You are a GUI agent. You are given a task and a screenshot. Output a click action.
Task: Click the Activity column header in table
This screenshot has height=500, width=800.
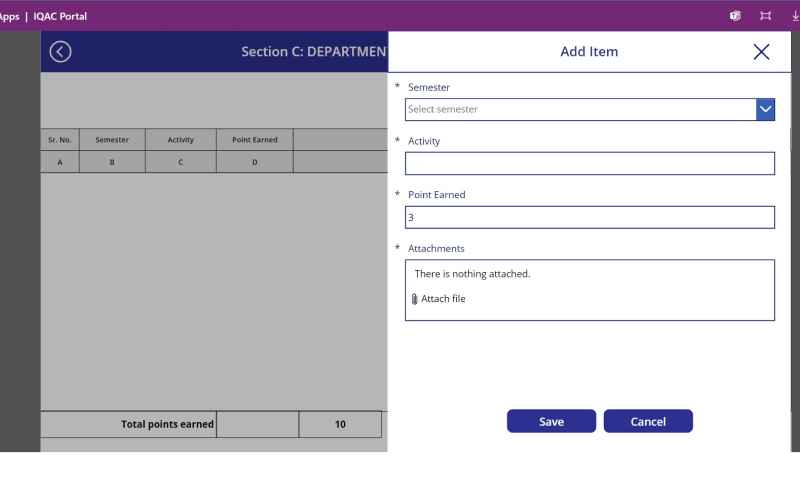181,140
